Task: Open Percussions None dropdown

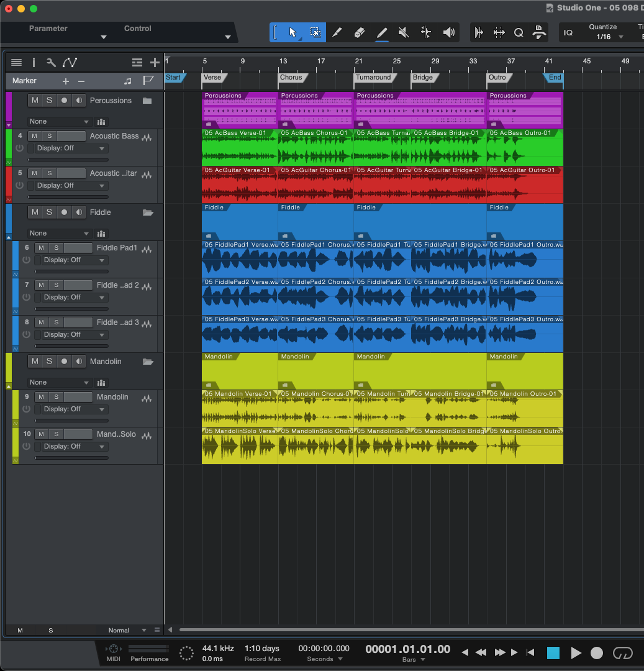Action: click(x=59, y=122)
